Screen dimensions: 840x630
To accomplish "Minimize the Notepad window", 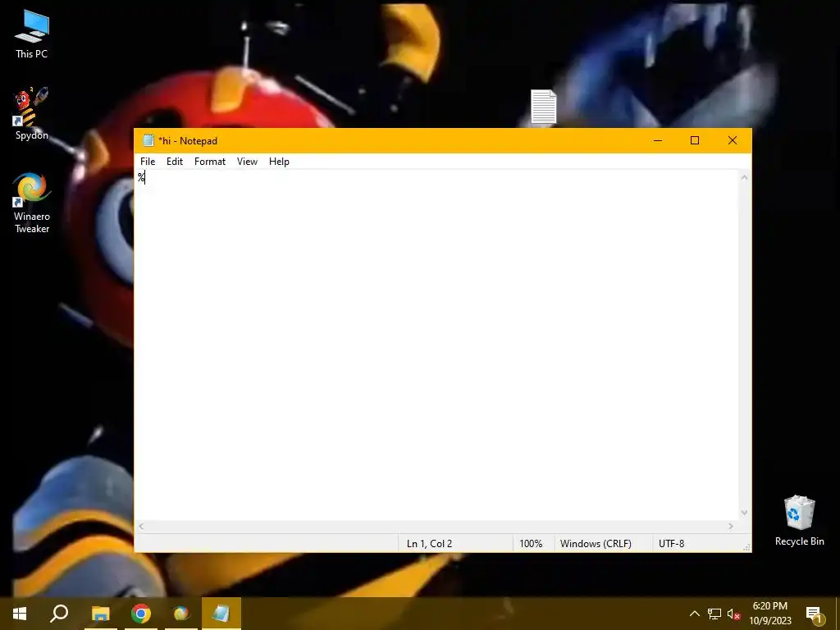I will pyautogui.click(x=658, y=140).
